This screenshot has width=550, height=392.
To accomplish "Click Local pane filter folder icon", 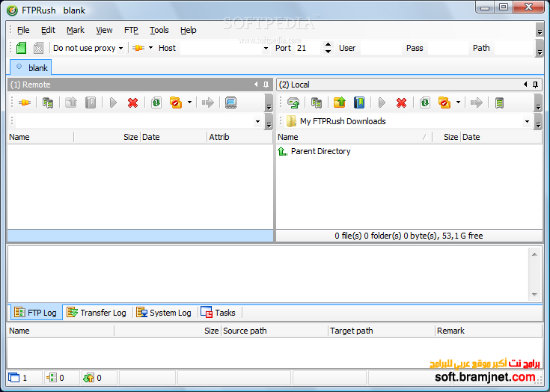I will [x=444, y=102].
